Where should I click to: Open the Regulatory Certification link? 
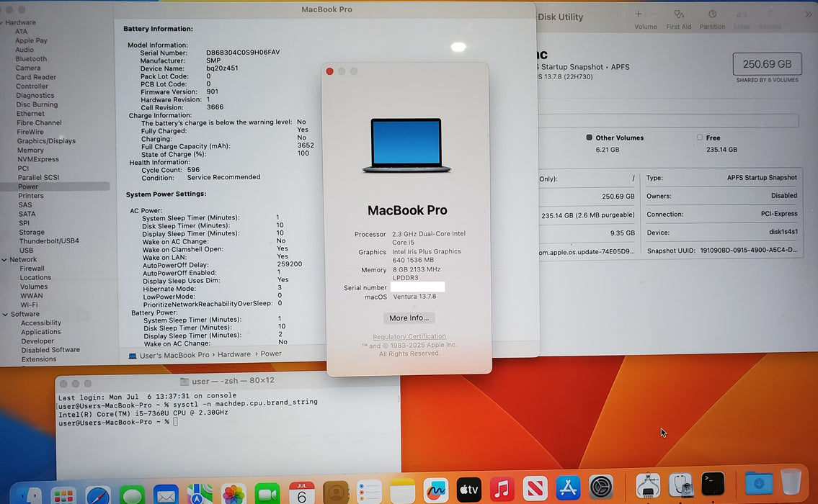[409, 336]
